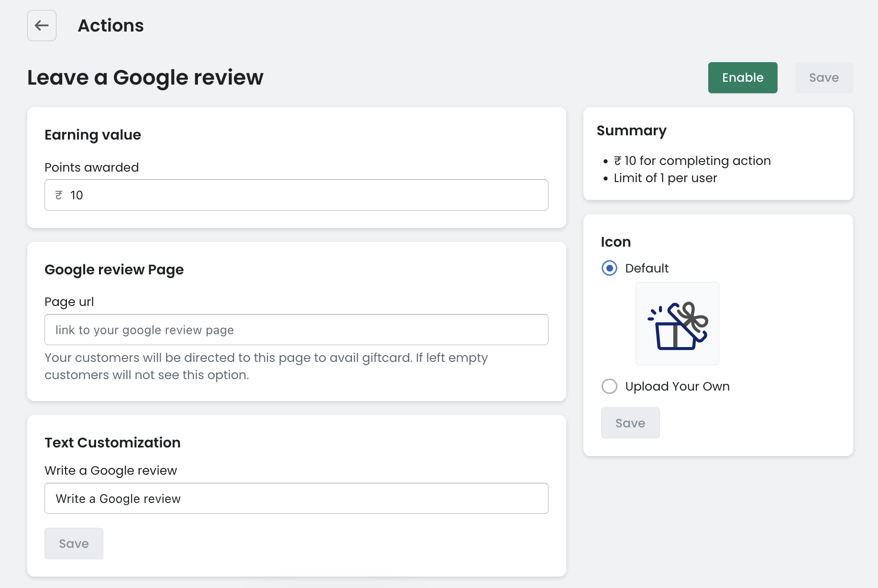Click Save in the Icon card

630,423
